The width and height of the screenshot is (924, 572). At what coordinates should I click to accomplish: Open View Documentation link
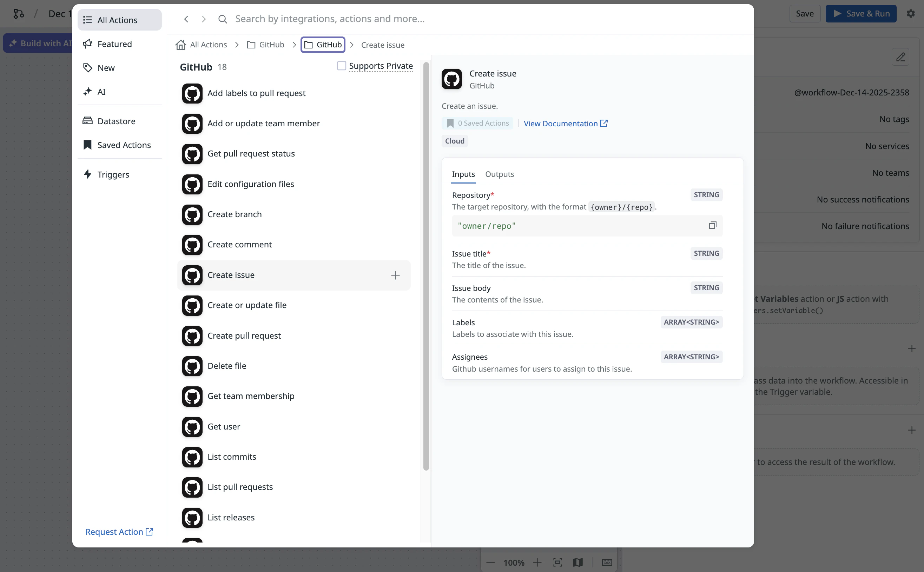[565, 123]
